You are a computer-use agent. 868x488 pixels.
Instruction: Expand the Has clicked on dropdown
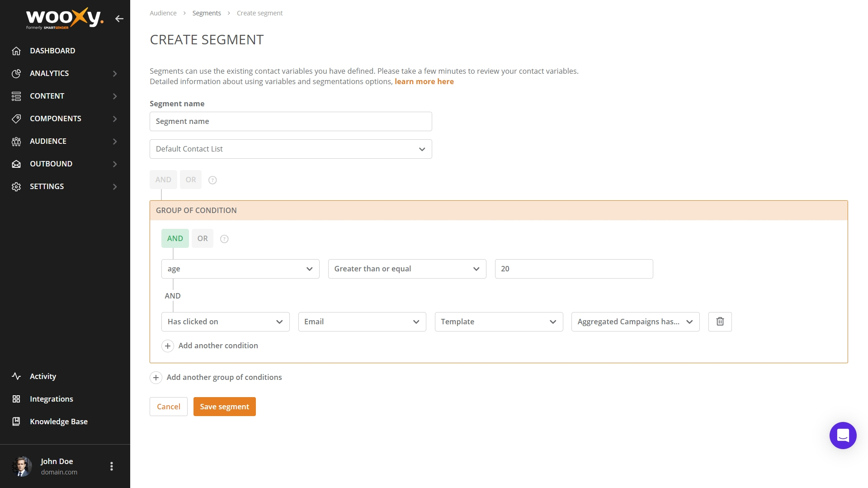225,322
